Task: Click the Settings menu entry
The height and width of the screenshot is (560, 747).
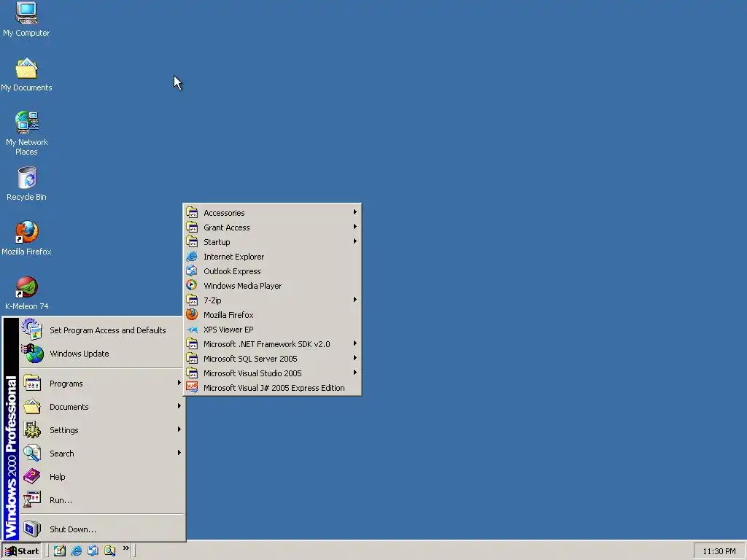Action: click(x=101, y=430)
